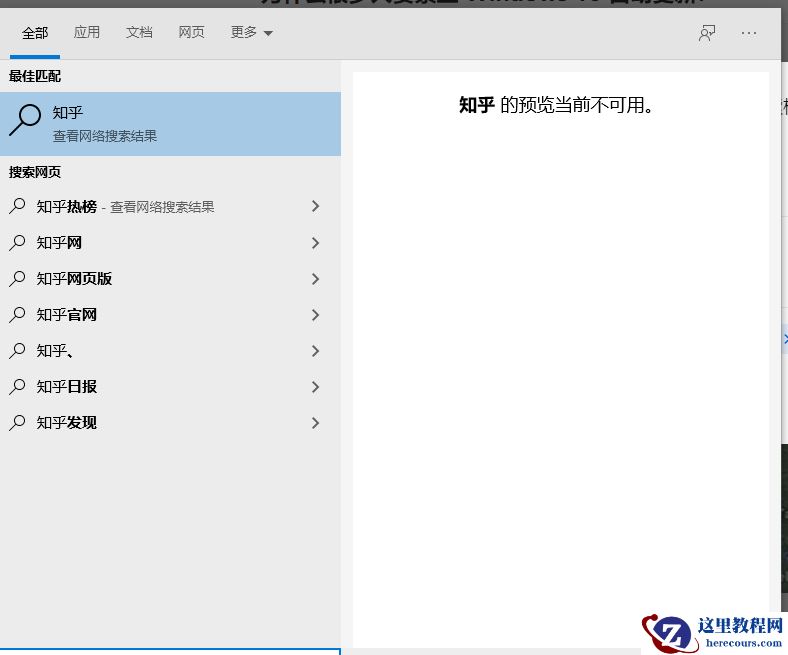Click the large magnifier icon beside 知乎

(25, 120)
